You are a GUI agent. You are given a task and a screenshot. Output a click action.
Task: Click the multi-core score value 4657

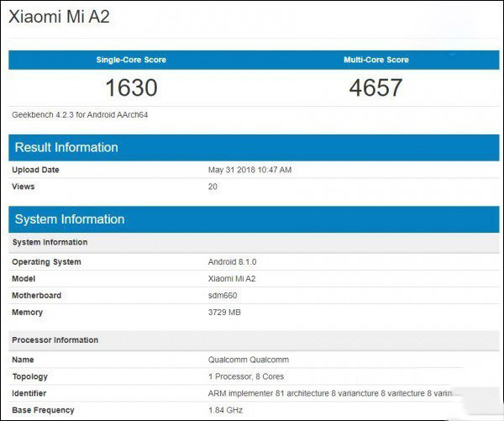click(375, 87)
